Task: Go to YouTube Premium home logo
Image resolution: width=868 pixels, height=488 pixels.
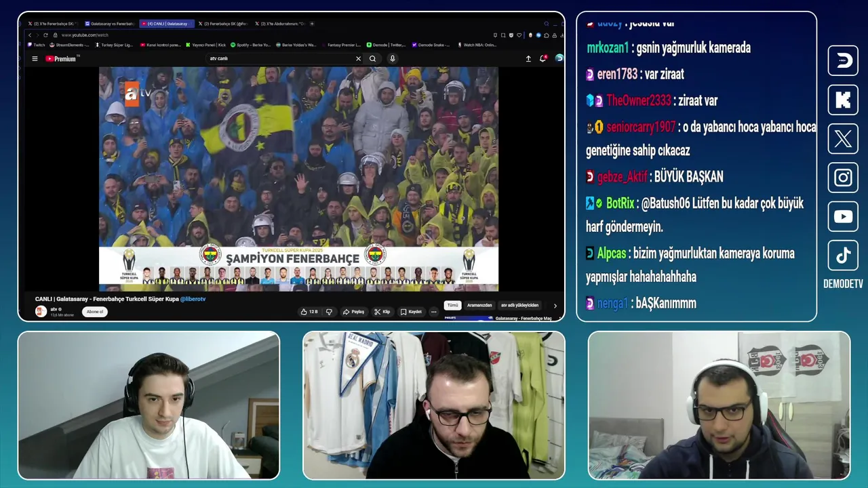Action: [x=61, y=59]
